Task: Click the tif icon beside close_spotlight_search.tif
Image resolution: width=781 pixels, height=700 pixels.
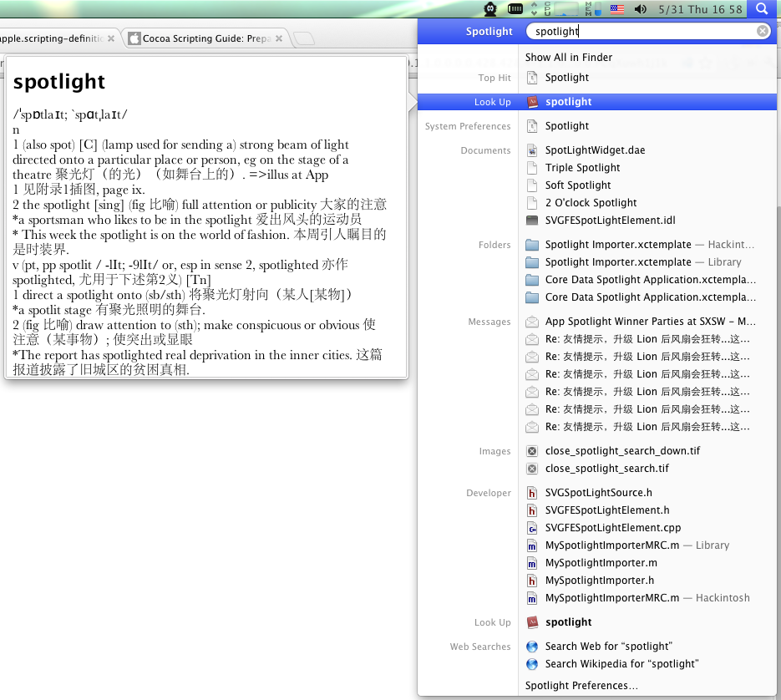Action: coord(532,469)
